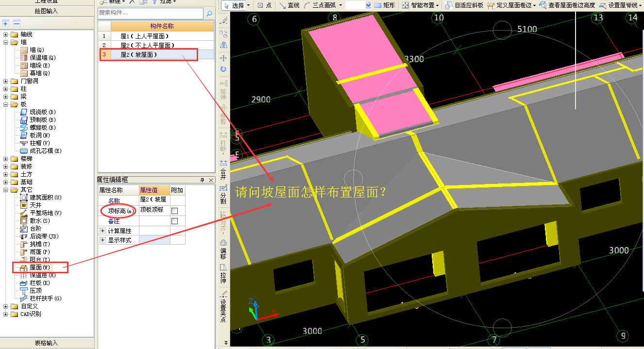Click the search magnifier icon

pyautogui.click(x=209, y=14)
